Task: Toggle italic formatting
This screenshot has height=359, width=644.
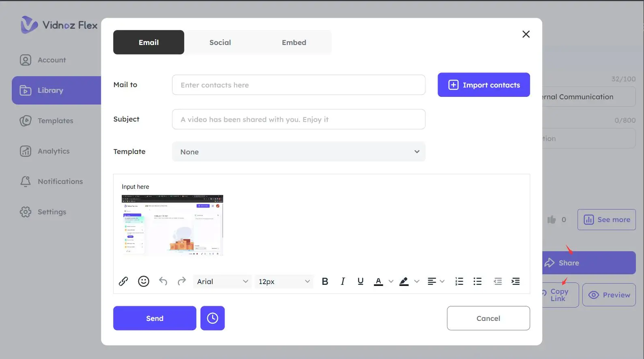Action: [343, 281]
